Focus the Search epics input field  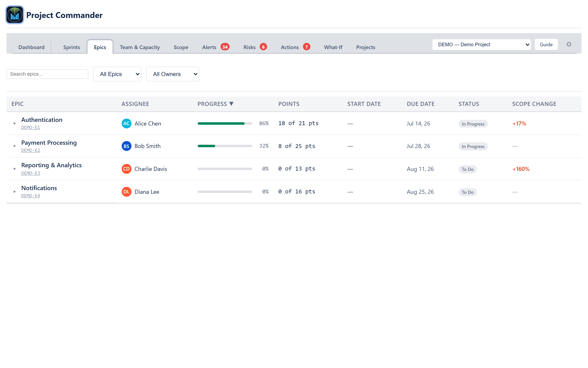[47, 74]
